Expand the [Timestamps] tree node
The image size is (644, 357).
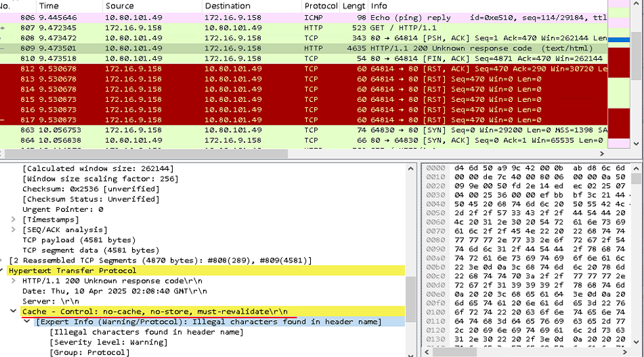point(14,220)
